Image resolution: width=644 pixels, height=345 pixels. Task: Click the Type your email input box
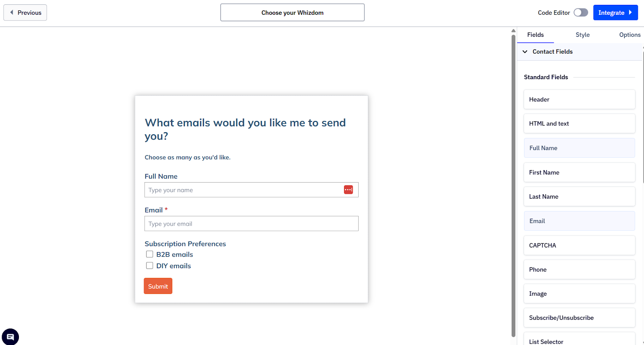pos(251,224)
